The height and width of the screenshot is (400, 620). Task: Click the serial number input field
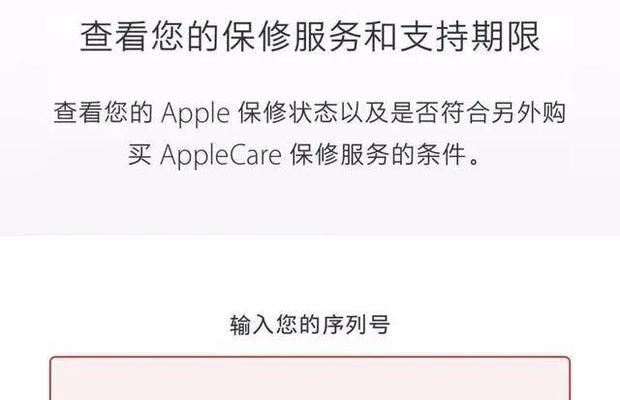click(310, 378)
